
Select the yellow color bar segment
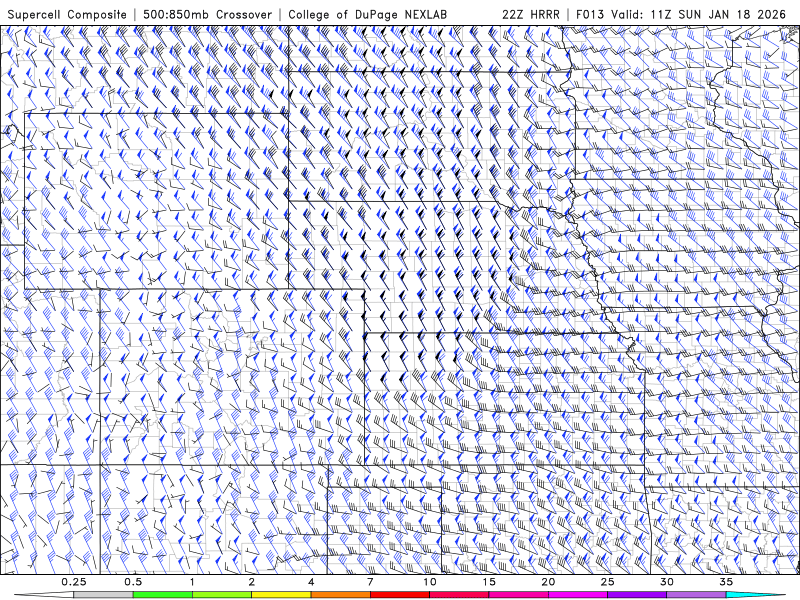point(281,595)
